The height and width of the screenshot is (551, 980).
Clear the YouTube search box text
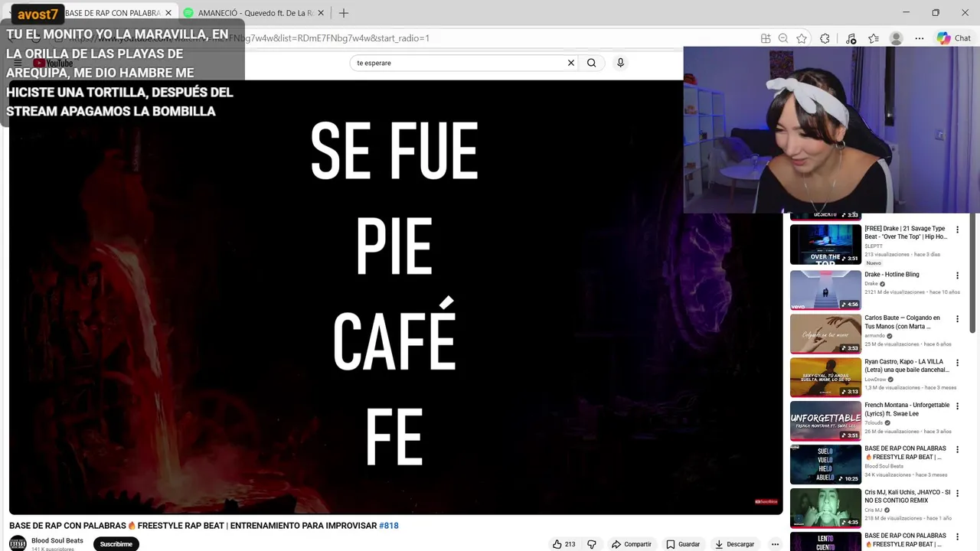pyautogui.click(x=570, y=63)
